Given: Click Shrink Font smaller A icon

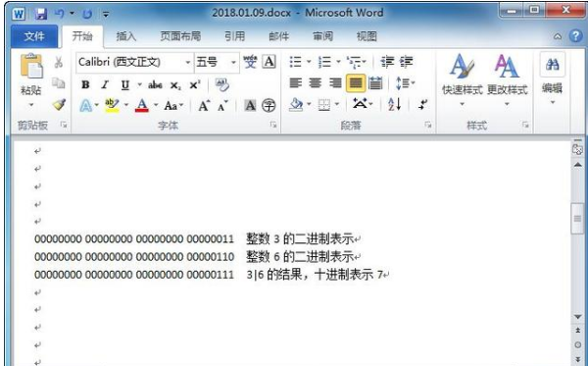Looking at the screenshot, I should point(222,107).
